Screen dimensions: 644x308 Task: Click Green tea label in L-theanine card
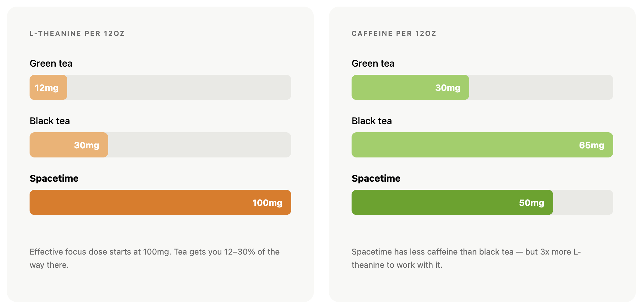click(51, 63)
